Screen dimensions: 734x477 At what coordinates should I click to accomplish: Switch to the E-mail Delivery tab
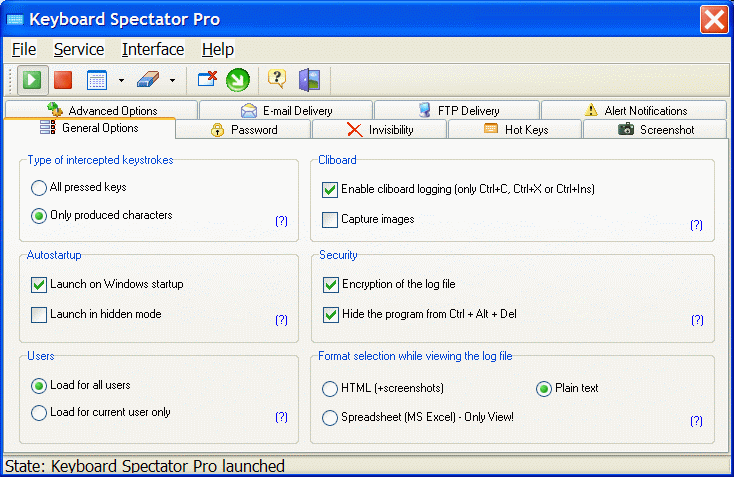tap(286, 110)
